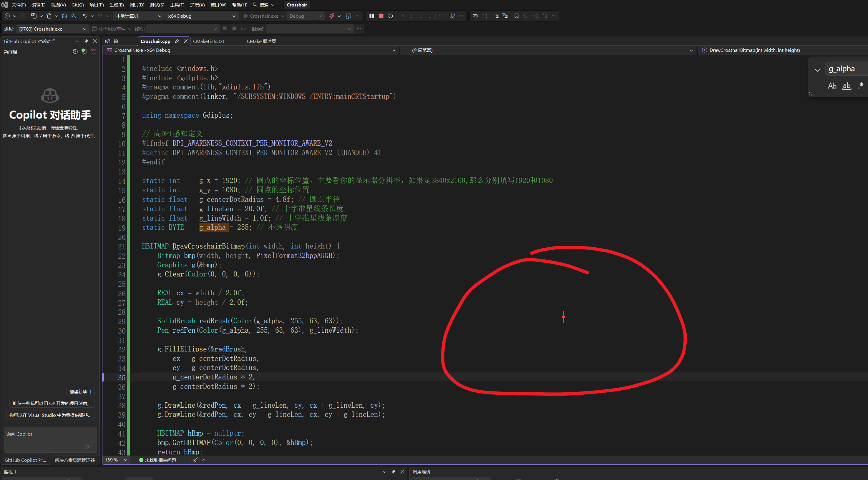Click the g_alpha find input field
Image resolution: width=868 pixels, height=480 pixels.
tap(847, 69)
